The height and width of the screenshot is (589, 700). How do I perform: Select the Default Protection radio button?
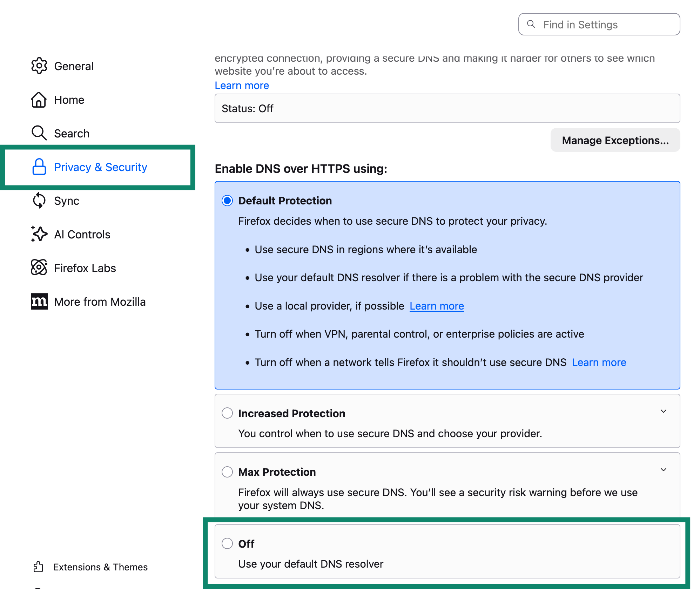coord(227,201)
